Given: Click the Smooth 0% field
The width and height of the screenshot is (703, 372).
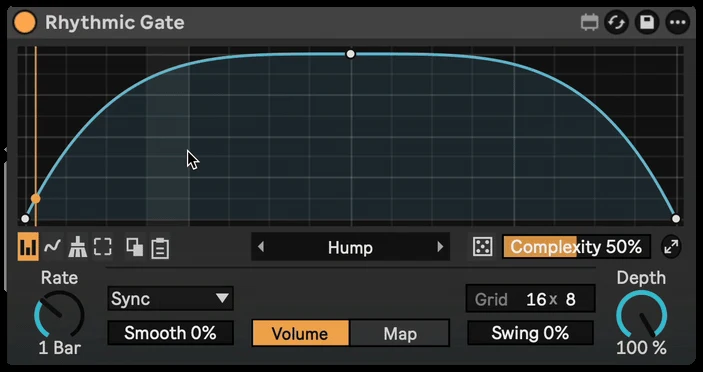Looking at the screenshot, I should [x=170, y=333].
